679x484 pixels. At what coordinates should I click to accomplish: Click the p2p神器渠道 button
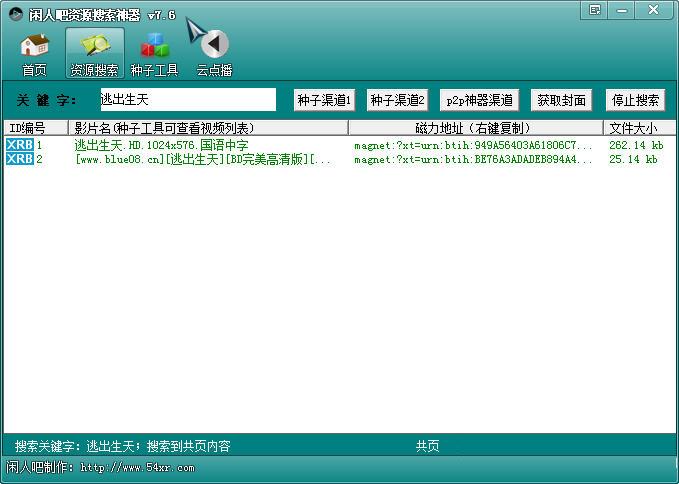tap(478, 100)
